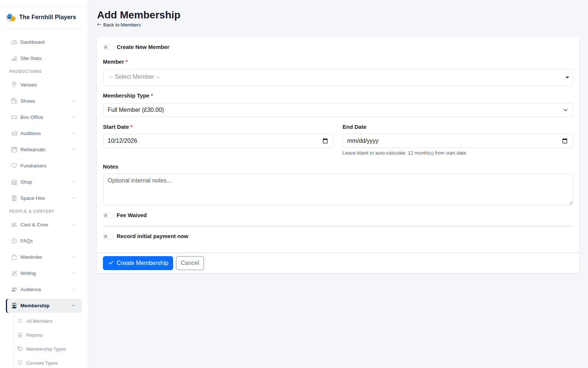Screen dimensions: 588x368
Task: Enable Record initial payment now switch
Action: [108, 236]
